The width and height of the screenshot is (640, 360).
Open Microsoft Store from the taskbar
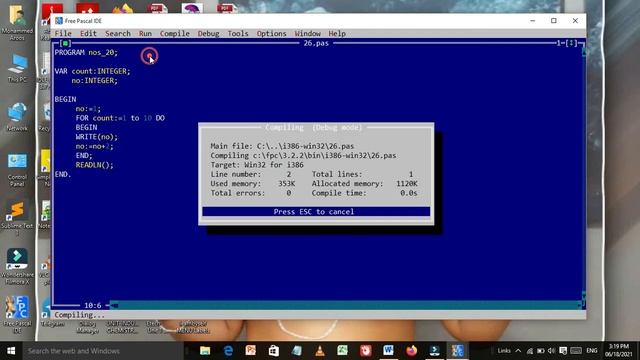pos(273,351)
